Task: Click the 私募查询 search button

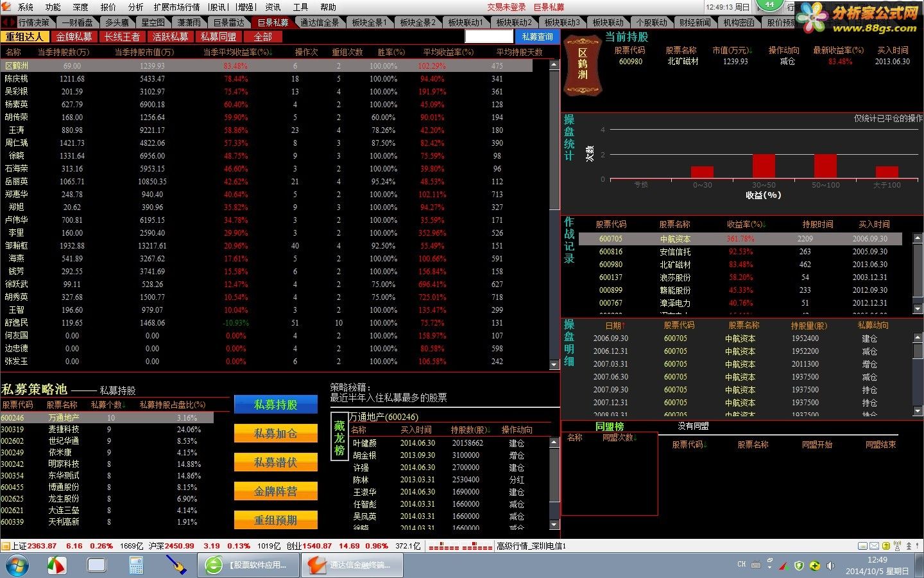Action: [537, 37]
